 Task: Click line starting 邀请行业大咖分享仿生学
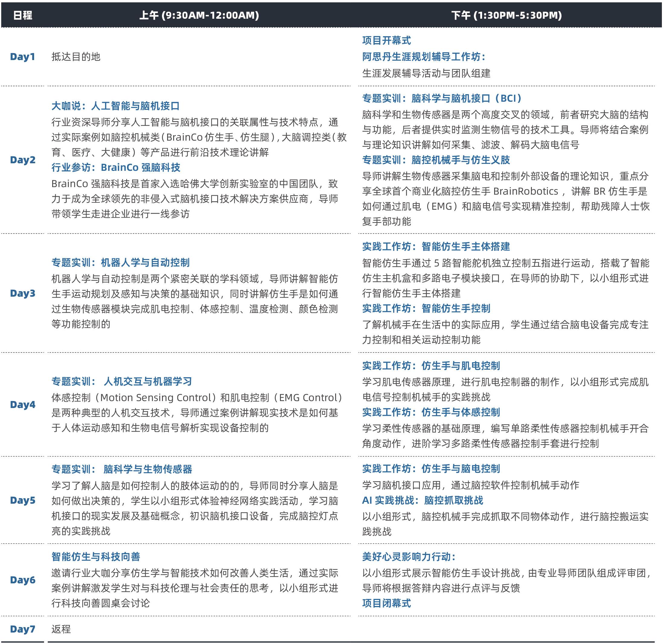coord(195,573)
